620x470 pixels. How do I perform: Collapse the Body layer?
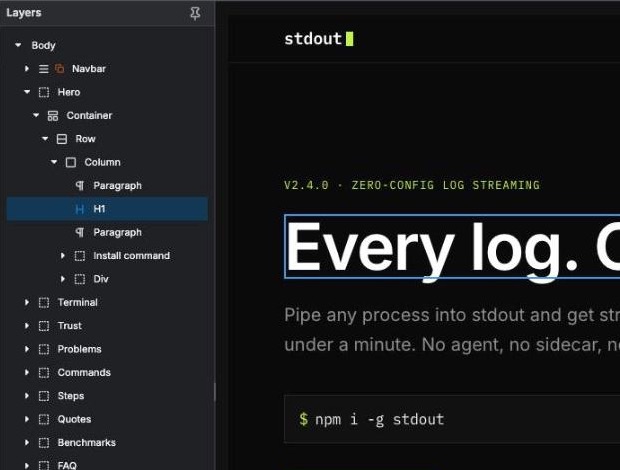click(x=18, y=45)
